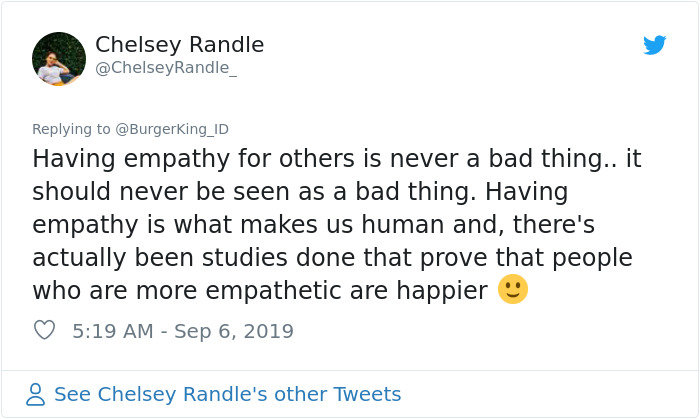Open Chelsey Randle's profile picture

57,58
